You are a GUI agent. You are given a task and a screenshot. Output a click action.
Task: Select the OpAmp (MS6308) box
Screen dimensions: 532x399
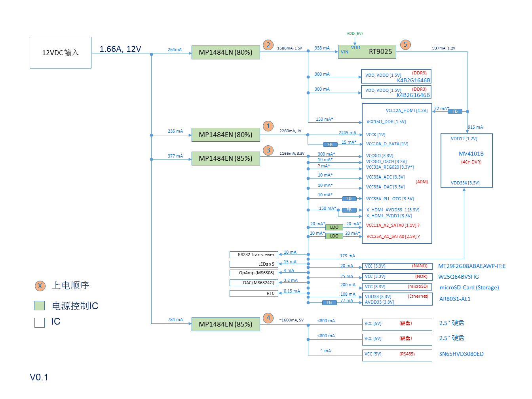pos(254,273)
